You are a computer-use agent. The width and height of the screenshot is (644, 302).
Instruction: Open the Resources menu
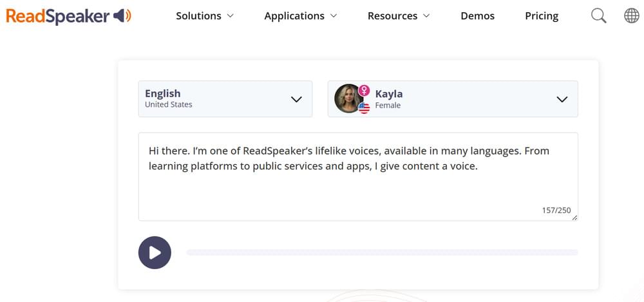(x=399, y=16)
